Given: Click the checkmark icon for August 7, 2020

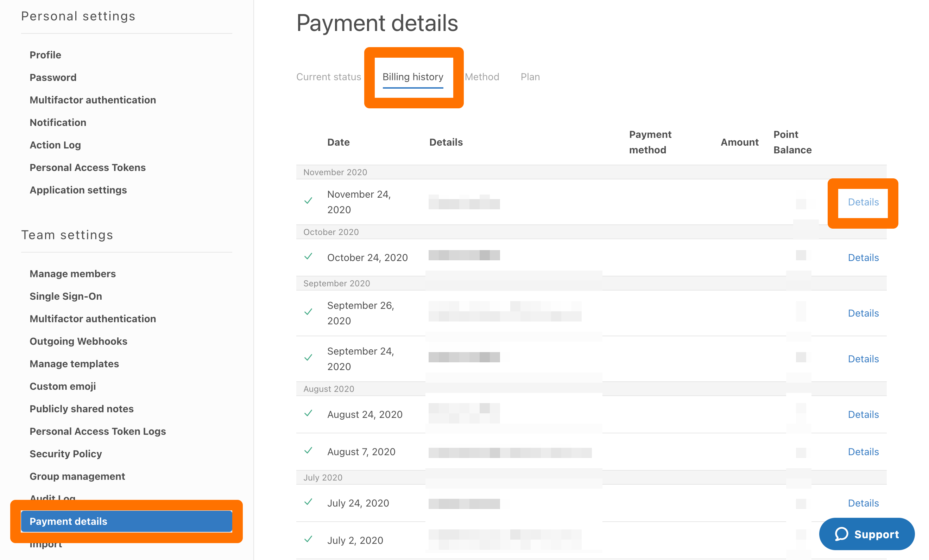Looking at the screenshot, I should (308, 451).
